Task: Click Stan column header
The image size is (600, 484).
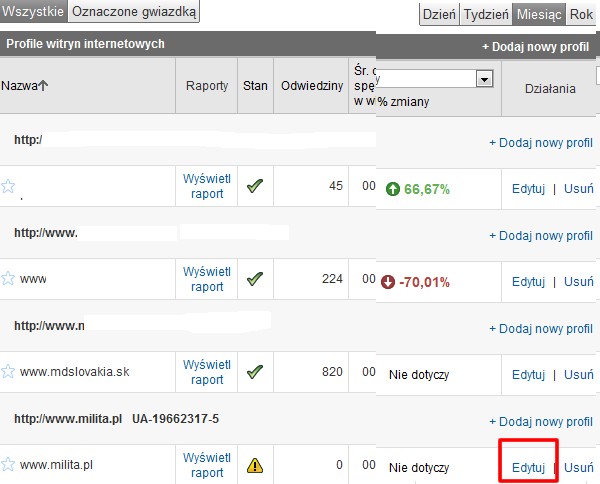Action: pos(255,86)
